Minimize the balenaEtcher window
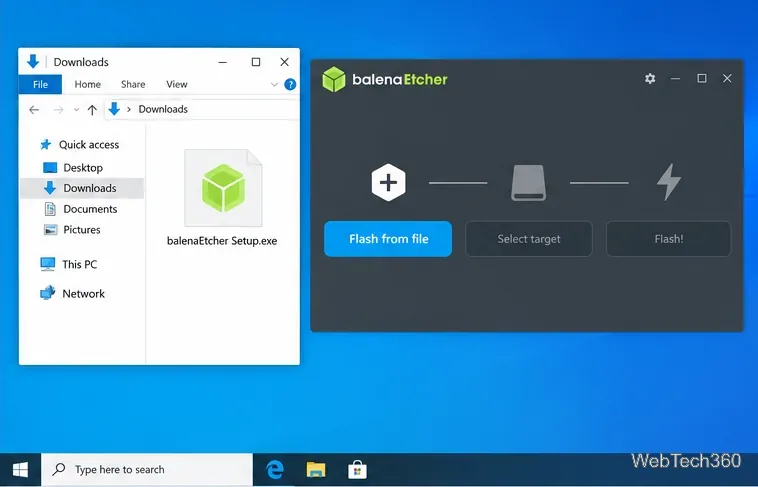This screenshot has height=487, width=758. [675, 78]
